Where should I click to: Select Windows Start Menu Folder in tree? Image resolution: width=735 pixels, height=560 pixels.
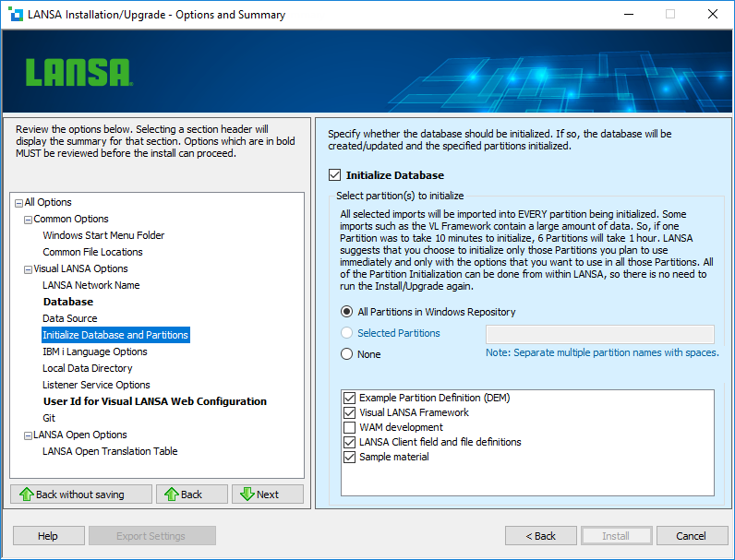point(103,235)
